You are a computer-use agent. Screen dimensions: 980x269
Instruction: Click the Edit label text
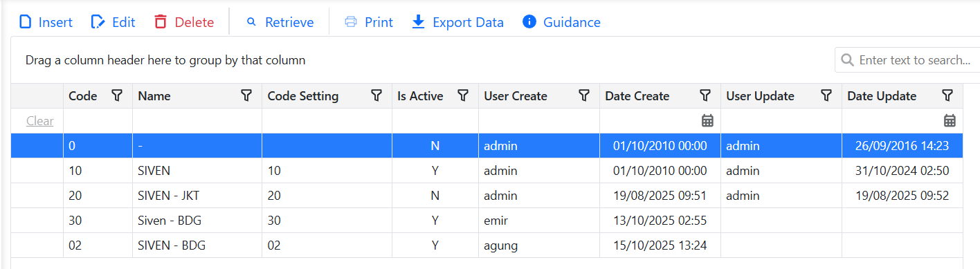coord(124,22)
